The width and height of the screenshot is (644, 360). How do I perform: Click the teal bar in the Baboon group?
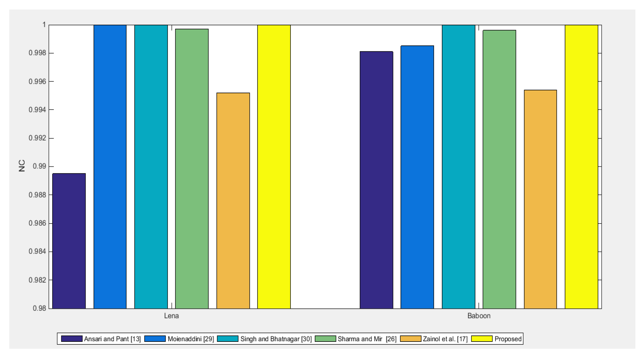[x=458, y=167]
